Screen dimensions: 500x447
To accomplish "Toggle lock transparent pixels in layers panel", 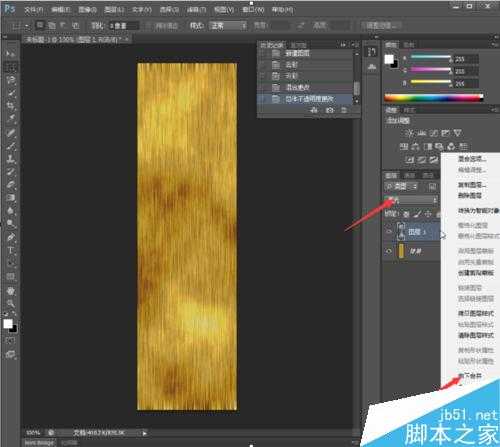I will pyautogui.click(x=407, y=214).
